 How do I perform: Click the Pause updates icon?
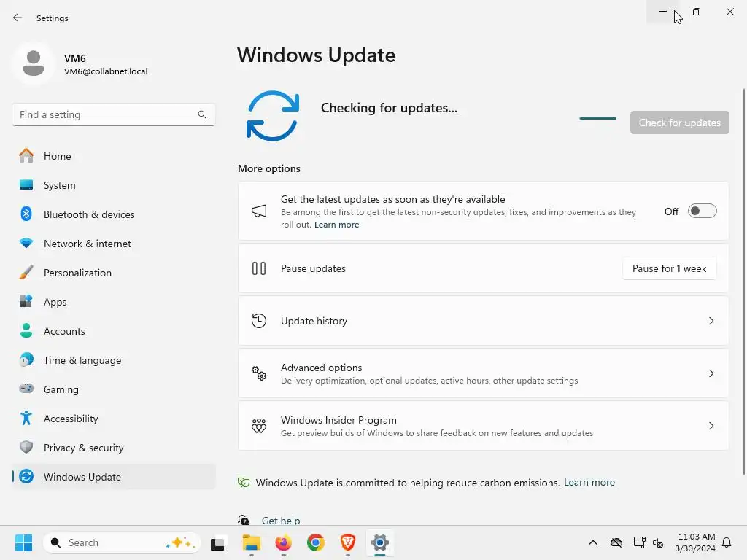(259, 268)
